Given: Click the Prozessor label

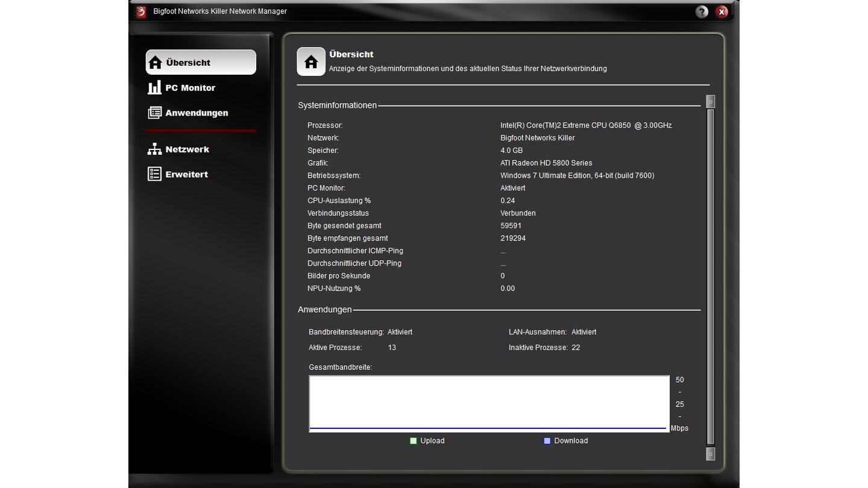Looking at the screenshot, I should (325, 125).
